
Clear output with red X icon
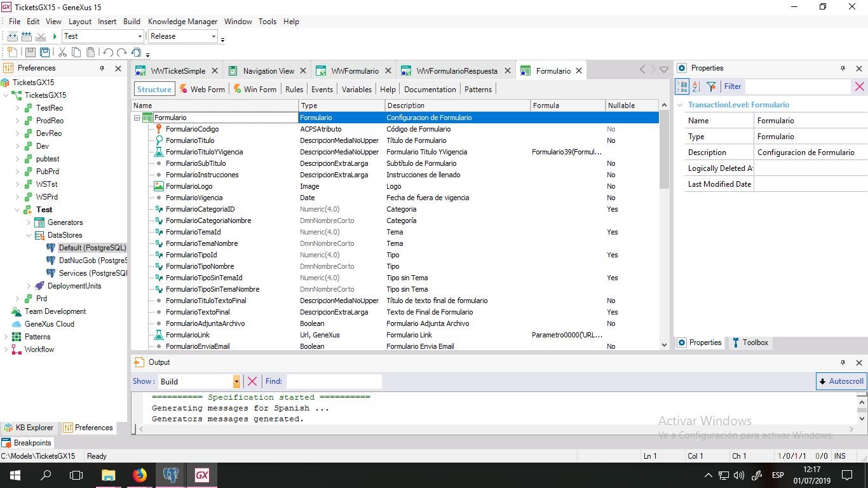(252, 381)
